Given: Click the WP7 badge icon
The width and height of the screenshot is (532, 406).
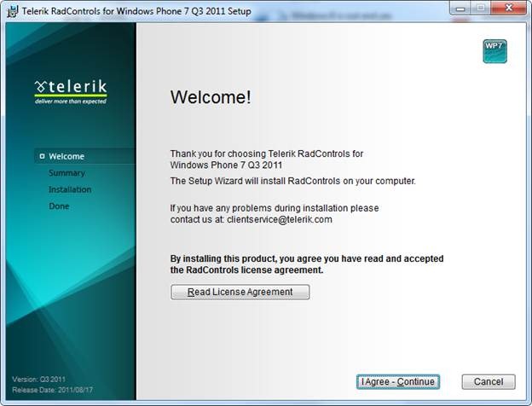Looking at the screenshot, I should point(494,51).
